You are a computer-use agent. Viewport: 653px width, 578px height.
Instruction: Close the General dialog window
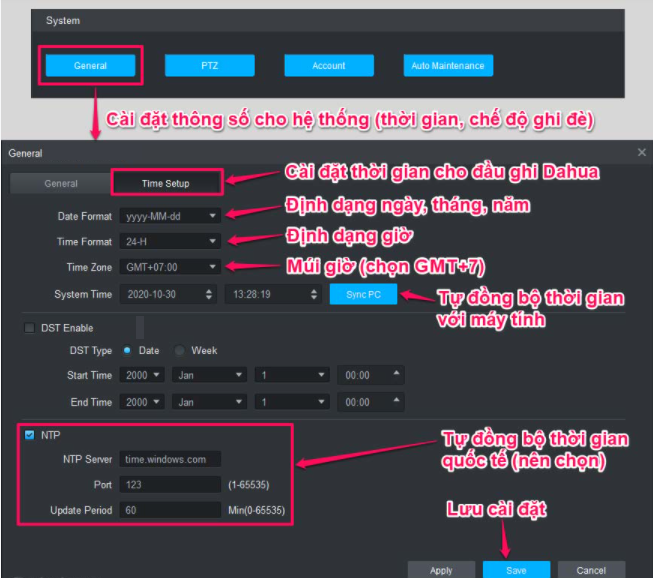tap(641, 153)
